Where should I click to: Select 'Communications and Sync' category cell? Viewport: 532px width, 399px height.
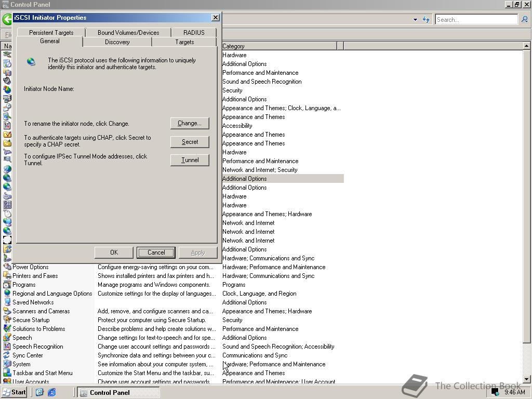click(x=255, y=355)
